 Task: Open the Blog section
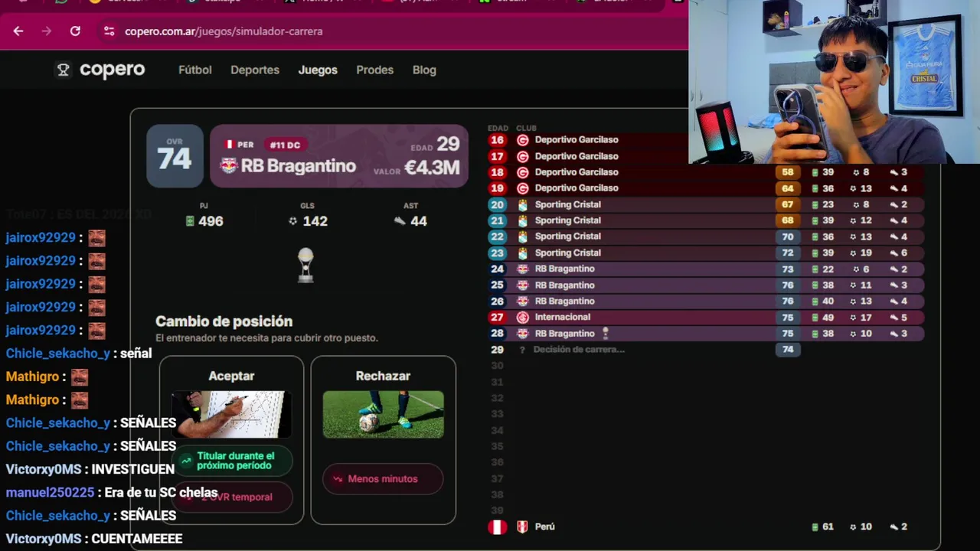click(x=424, y=70)
